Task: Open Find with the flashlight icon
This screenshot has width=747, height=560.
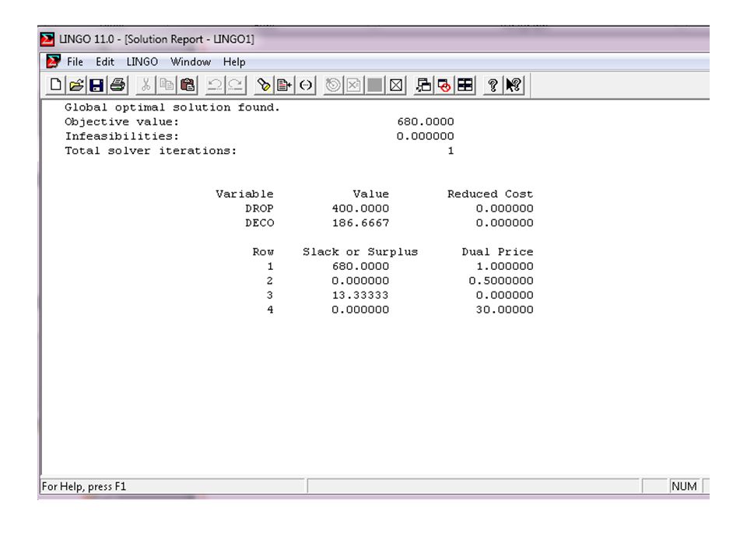Action: (264, 86)
